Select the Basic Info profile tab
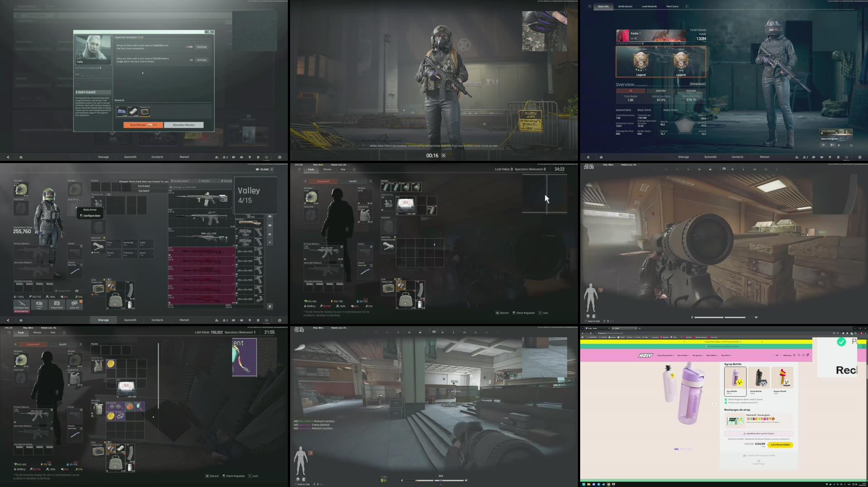This screenshot has height=487, width=868. (603, 6)
